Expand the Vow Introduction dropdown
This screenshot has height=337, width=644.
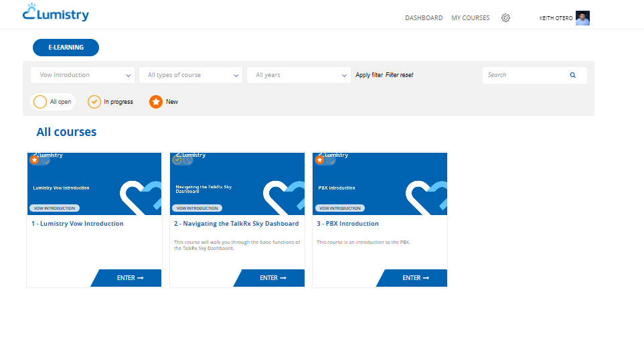point(82,75)
